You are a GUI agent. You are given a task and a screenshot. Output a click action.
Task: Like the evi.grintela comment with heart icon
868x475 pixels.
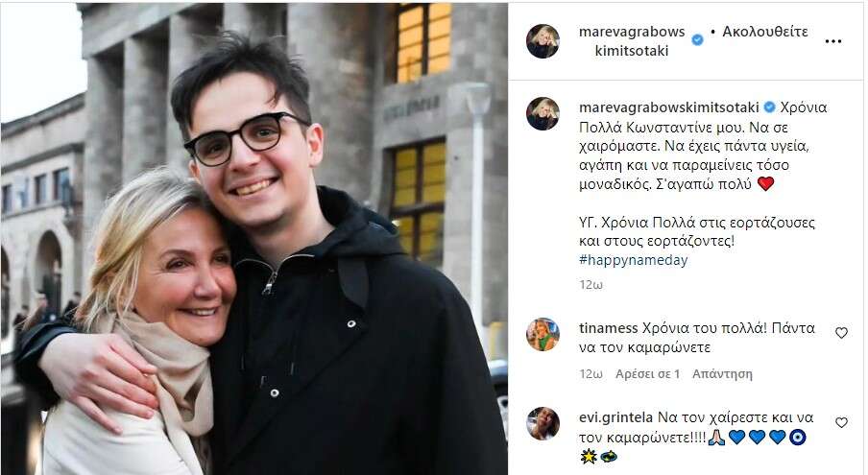[841, 422]
